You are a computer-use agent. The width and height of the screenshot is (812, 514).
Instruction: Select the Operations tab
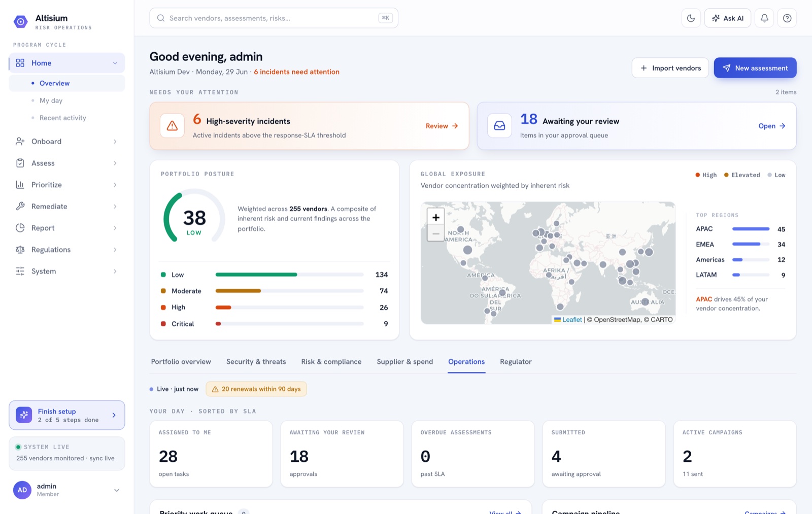pos(466,362)
